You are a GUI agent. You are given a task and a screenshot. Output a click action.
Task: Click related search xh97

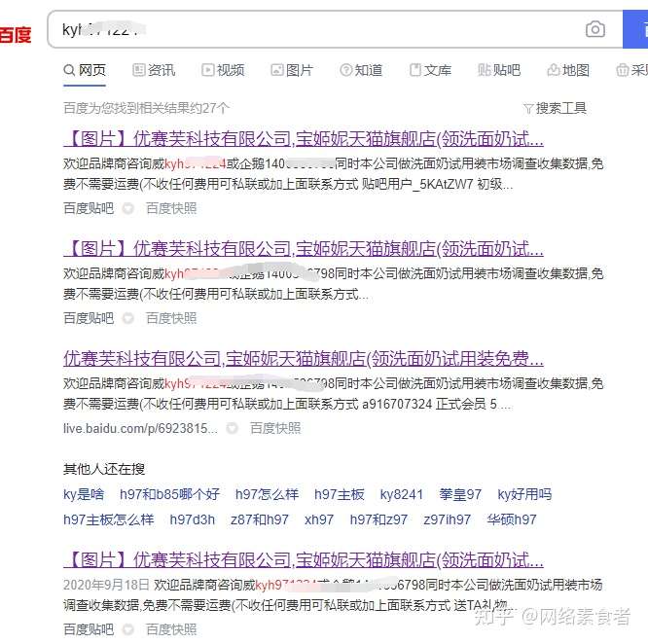coord(319,519)
